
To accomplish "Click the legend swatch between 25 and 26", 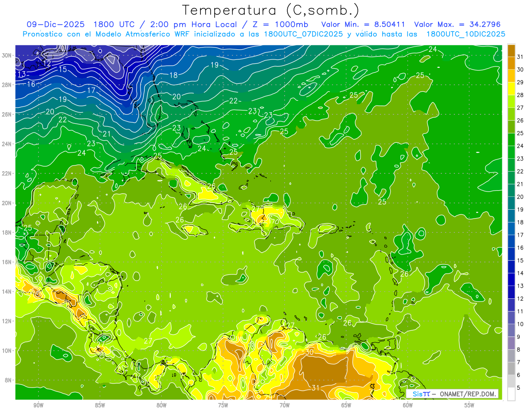I will [x=511, y=126].
